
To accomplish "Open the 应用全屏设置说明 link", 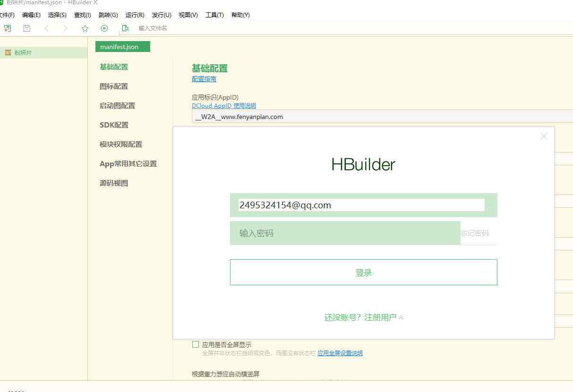I will [340, 353].
